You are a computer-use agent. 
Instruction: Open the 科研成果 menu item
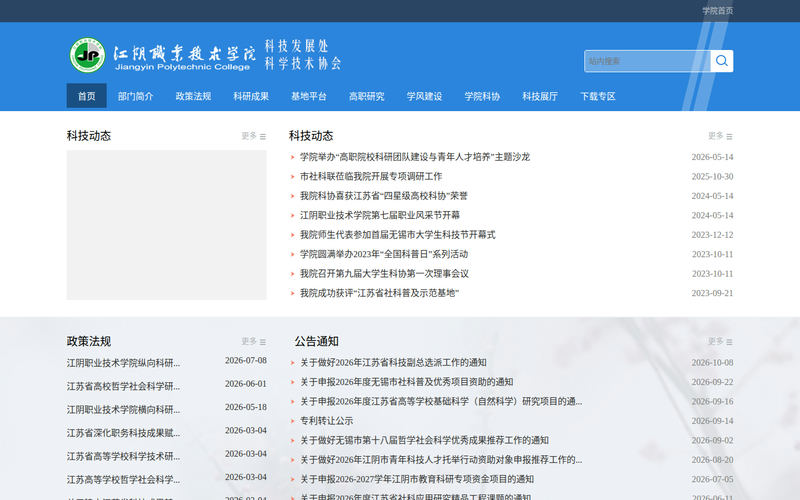click(251, 96)
